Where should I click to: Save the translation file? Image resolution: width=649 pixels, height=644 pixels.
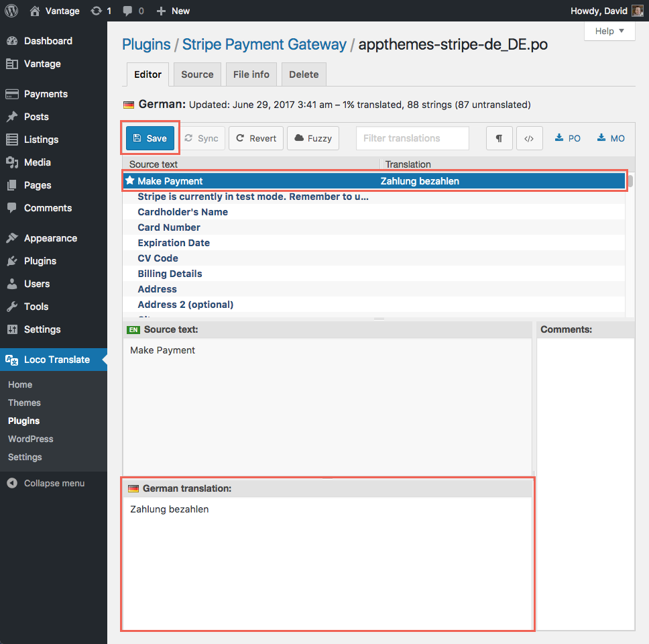click(x=150, y=138)
